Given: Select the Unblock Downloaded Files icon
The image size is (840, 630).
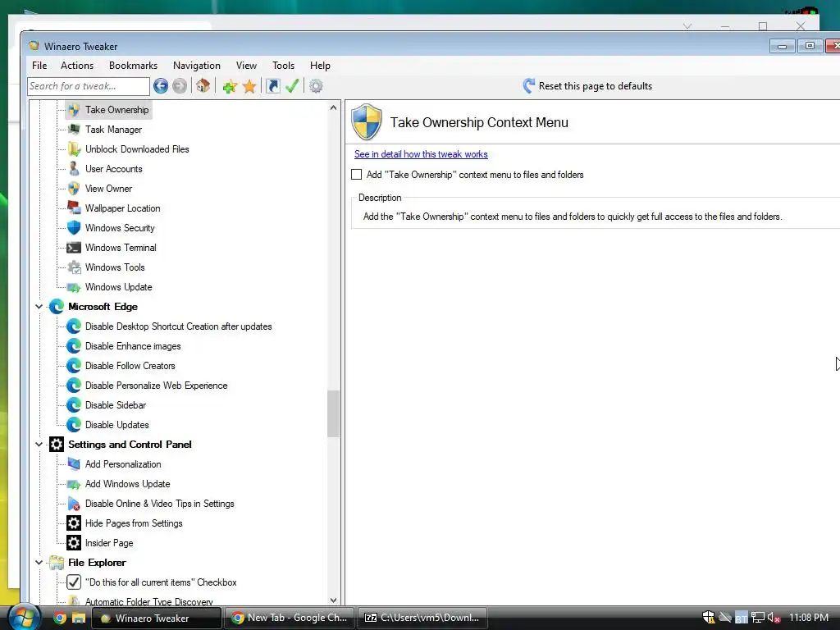Looking at the screenshot, I should (74, 149).
